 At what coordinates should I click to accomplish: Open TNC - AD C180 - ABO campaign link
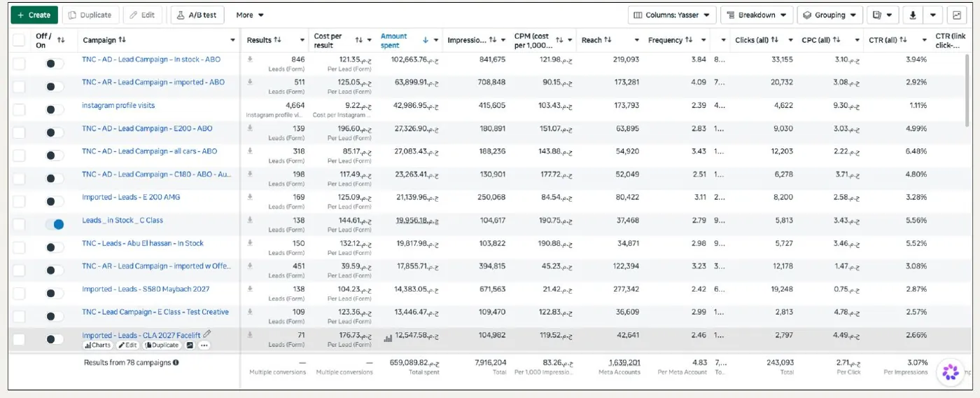tap(156, 174)
